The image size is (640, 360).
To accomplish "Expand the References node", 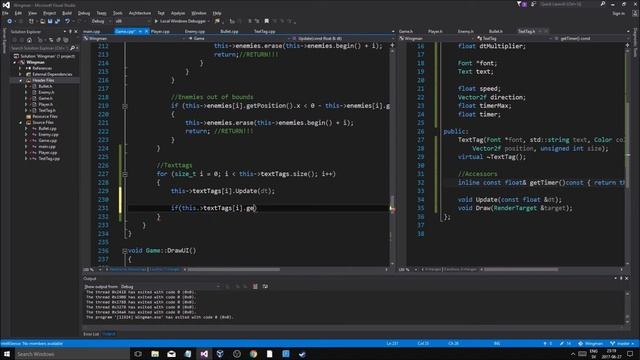I will pyautogui.click(x=20, y=68).
